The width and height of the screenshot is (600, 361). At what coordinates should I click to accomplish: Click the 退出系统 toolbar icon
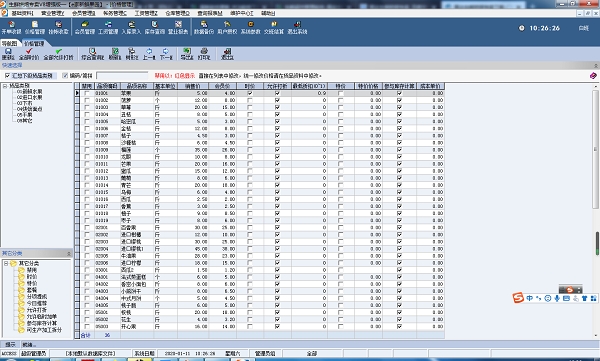click(x=297, y=28)
